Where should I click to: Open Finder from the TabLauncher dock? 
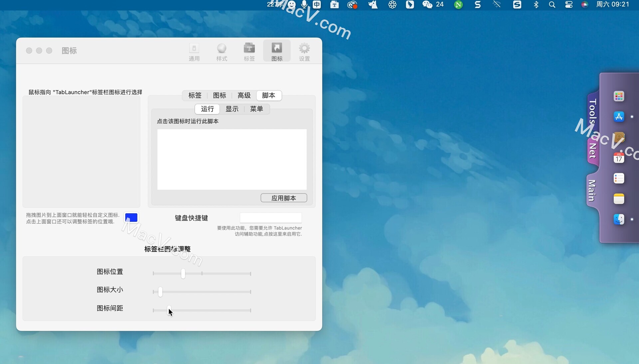pos(619,219)
